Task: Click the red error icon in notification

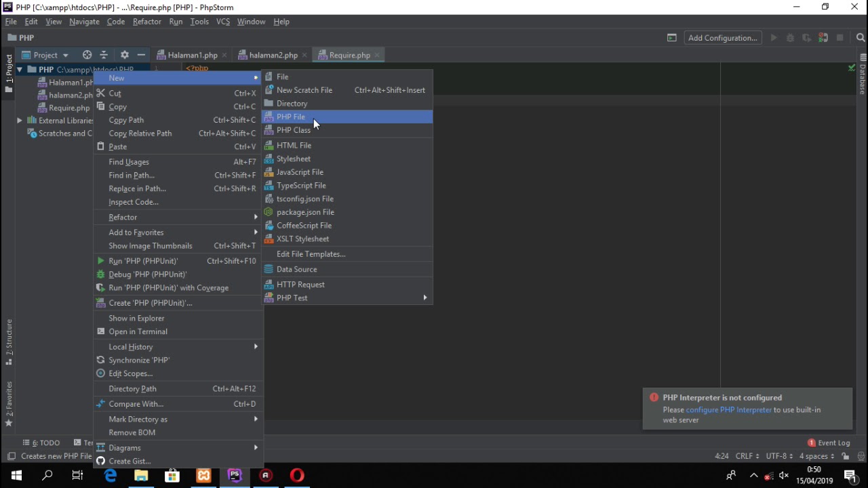Action: pyautogui.click(x=654, y=398)
